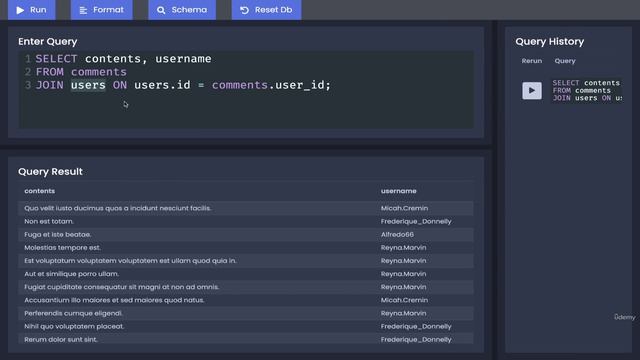Image resolution: width=640 pixels, height=360 pixels.
Task: Rerun the saved query in Query History
Action: pos(532,91)
